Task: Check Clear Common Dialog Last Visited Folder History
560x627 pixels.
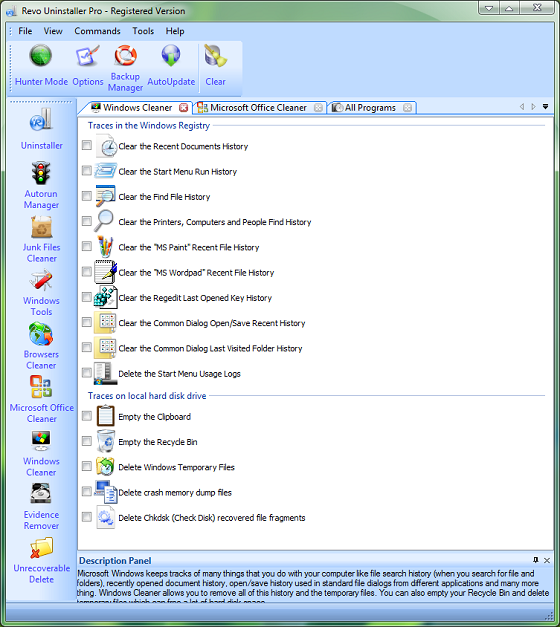Action: (x=87, y=347)
